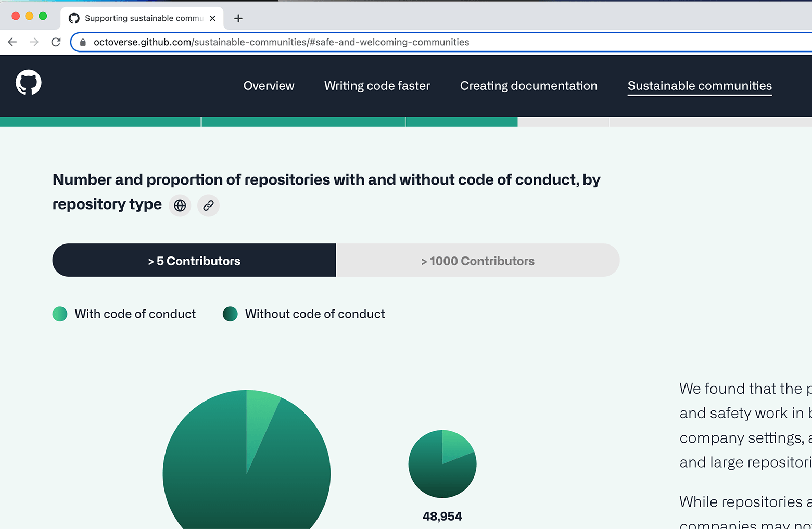This screenshot has height=529, width=812.
Task: Switch to the '> 1000 Contributors' view
Action: (478, 260)
